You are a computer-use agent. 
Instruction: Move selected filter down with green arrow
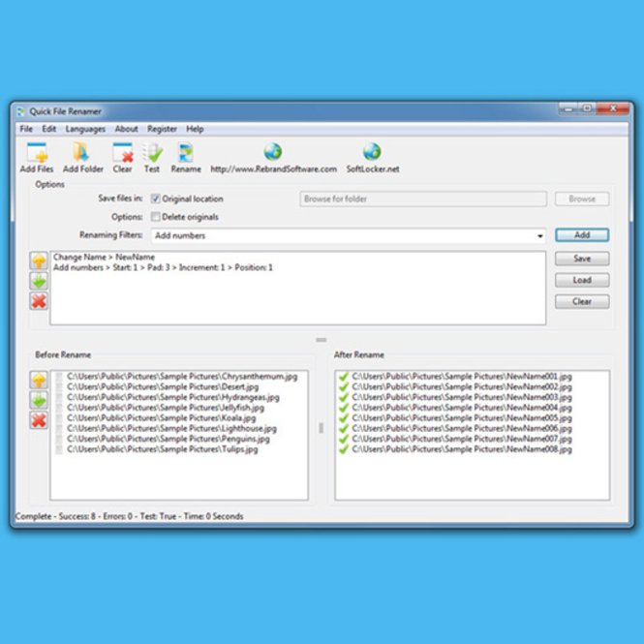pos(39,281)
